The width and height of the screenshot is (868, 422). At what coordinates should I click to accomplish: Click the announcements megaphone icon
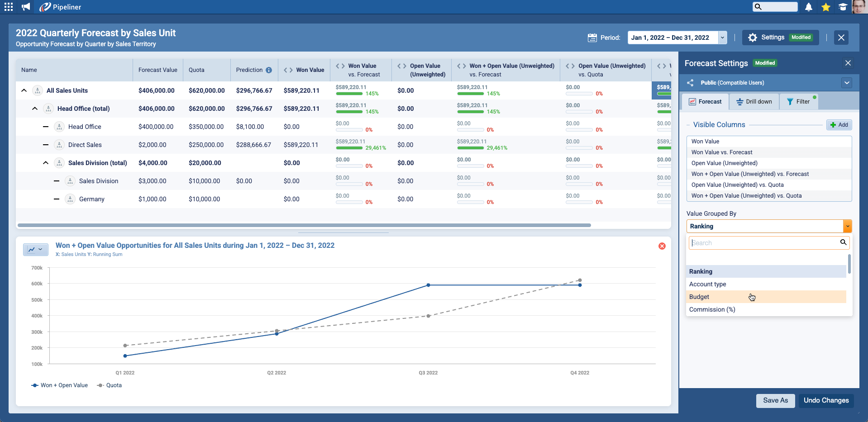coord(26,7)
